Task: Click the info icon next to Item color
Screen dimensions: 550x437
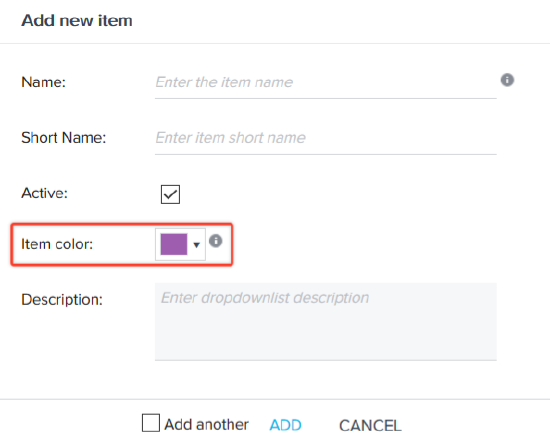Action: click(215, 241)
